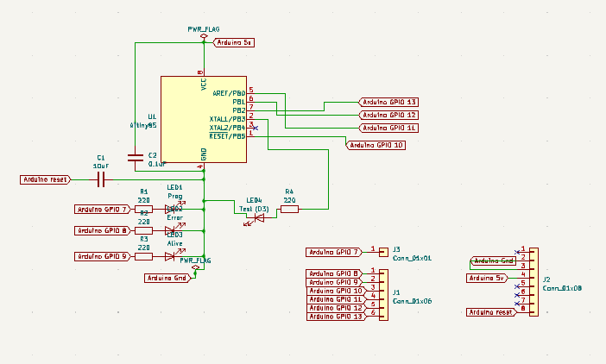606x364 pixels.
Task: Select the Arduino GPIO 12 label on J1 pin 5
Action: click(336, 308)
